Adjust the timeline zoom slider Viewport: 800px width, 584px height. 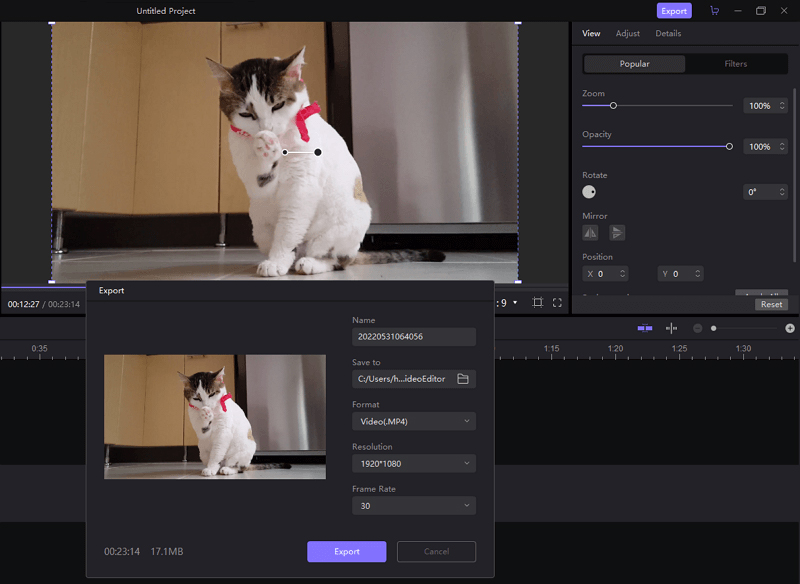click(713, 328)
